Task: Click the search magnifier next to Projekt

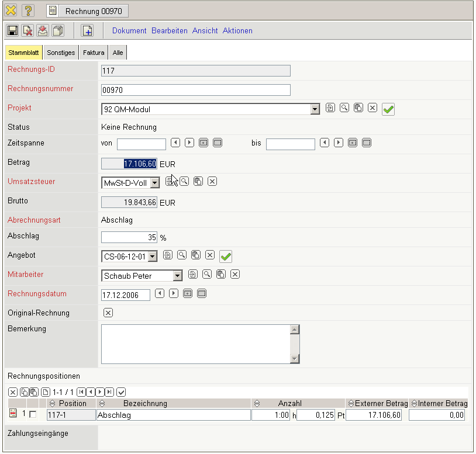Action: (344, 108)
